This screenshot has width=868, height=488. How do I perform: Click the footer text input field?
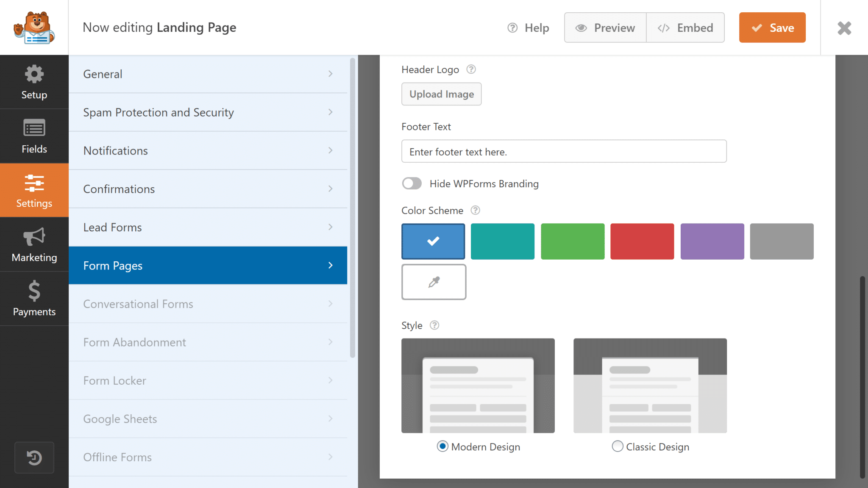564,151
